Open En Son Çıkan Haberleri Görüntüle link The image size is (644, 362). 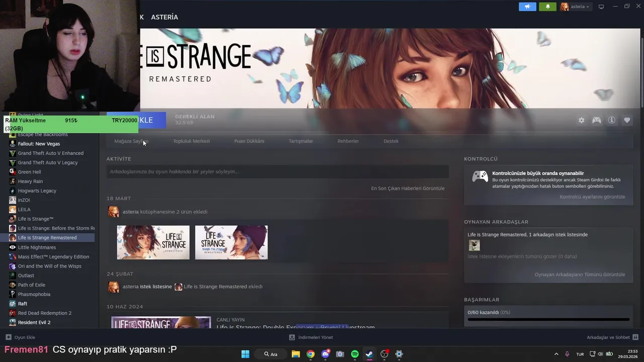coord(408,189)
